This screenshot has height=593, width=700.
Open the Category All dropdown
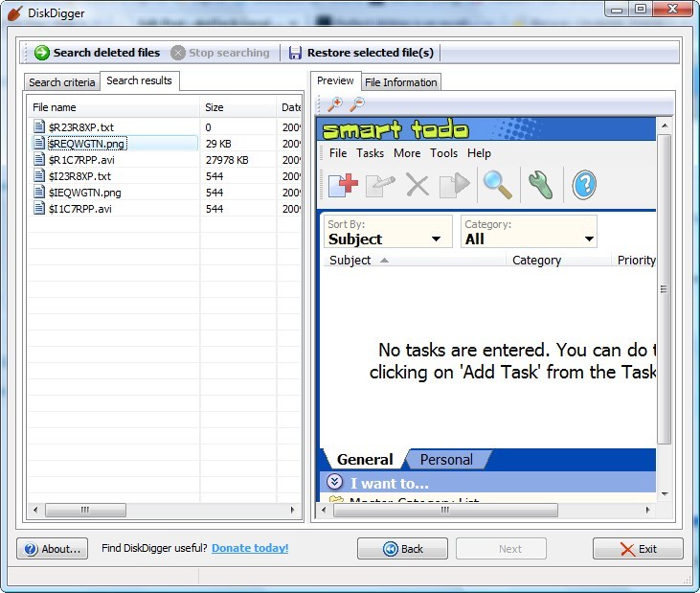coord(529,231)
